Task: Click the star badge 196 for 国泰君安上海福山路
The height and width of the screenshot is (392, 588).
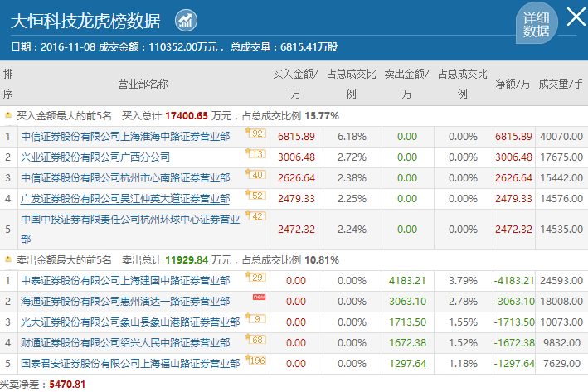Action: (255, 360)
